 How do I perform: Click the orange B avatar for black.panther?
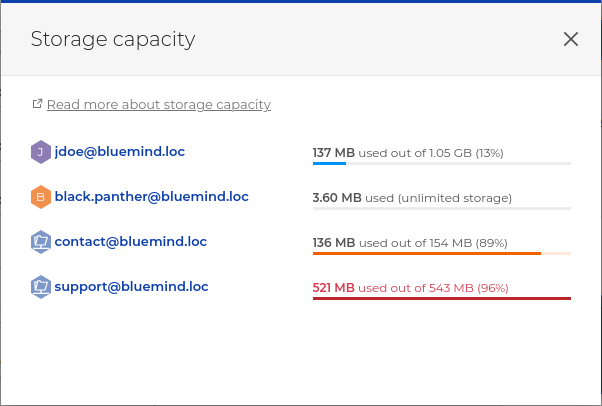pos(41,197)
